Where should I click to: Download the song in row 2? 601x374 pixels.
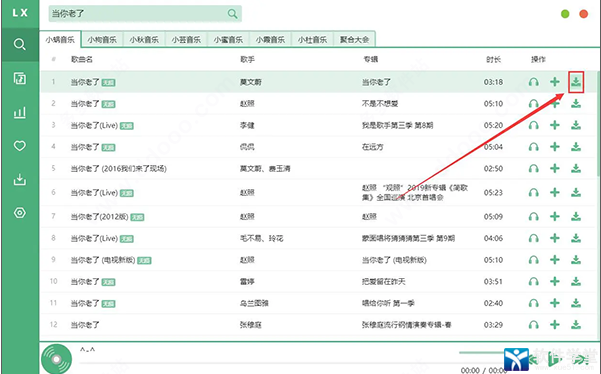click(x=576, y=103)
